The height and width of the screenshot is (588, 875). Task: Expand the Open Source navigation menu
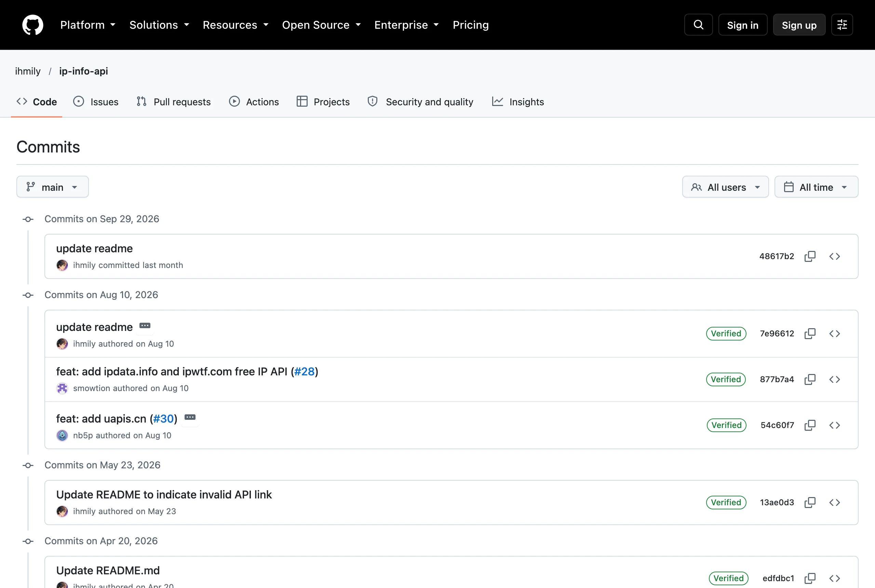(321, 25)
